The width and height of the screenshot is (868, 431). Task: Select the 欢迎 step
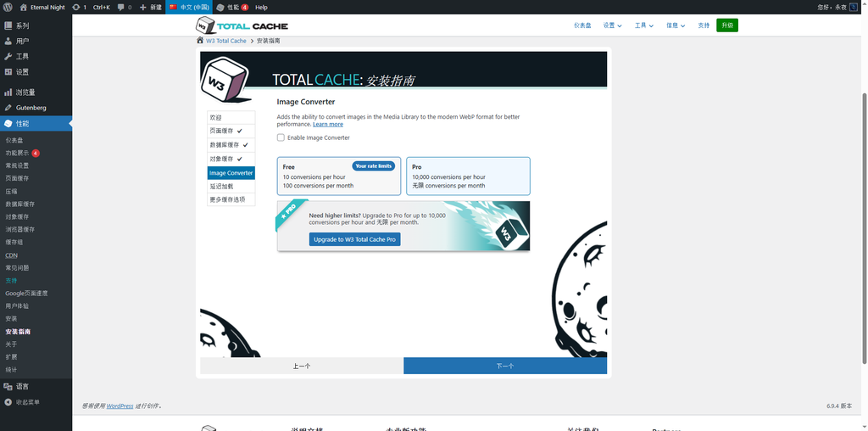[231, 117]
